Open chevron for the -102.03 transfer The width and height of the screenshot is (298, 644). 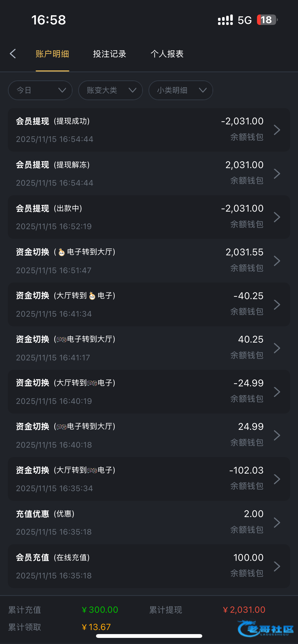[277, 479]
